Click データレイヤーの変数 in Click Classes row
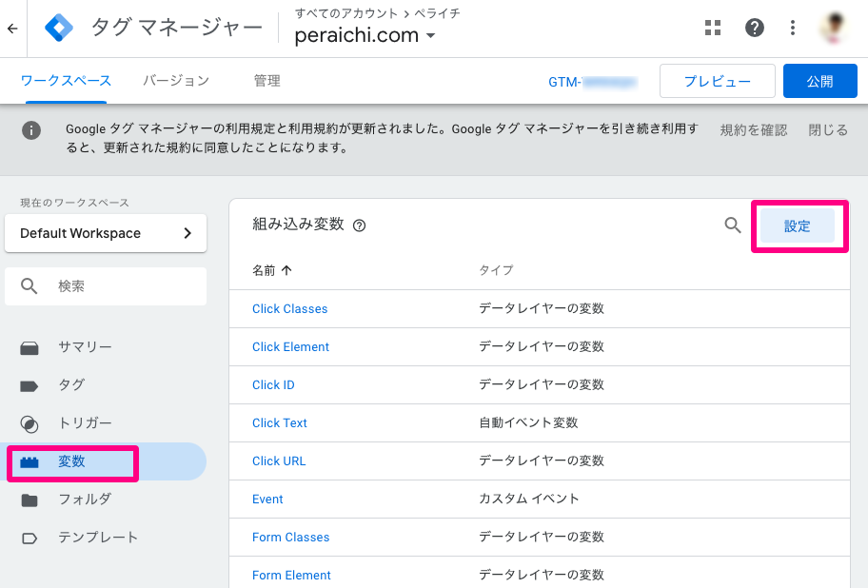The width and height of the screenshot is (868, 588). tap(541, 308)
